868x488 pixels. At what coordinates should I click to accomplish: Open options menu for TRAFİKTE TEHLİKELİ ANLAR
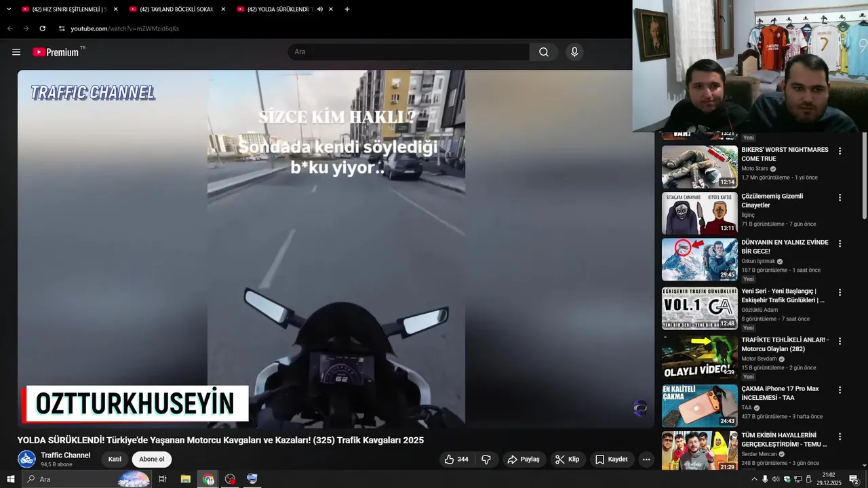pyautogui.click(x=840, y=341)
